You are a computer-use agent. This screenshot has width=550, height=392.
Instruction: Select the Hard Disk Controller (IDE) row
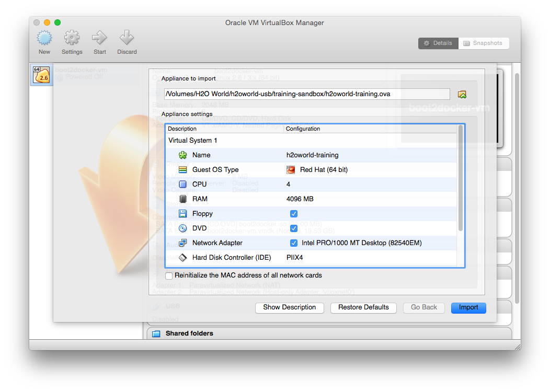point(224,258)
